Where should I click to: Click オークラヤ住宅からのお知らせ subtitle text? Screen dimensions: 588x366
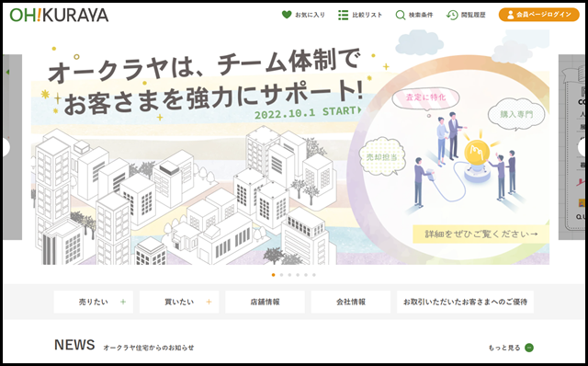pyautogui.click(x=149, y=348)
